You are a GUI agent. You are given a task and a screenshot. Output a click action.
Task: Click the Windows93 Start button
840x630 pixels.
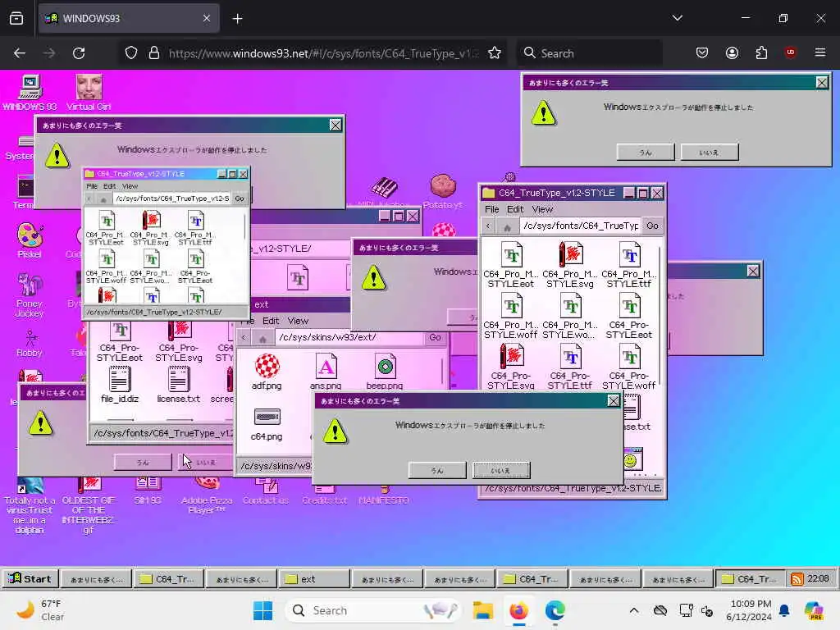30,578
